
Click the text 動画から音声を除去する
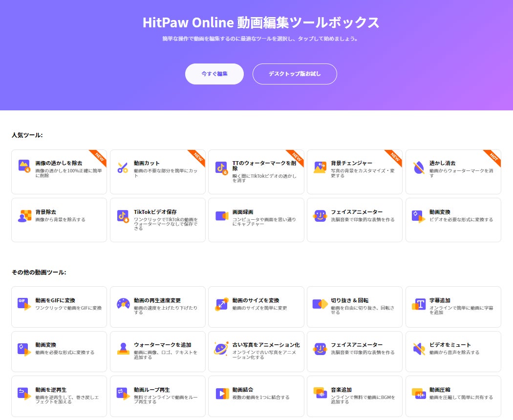(x=454, y=352)
